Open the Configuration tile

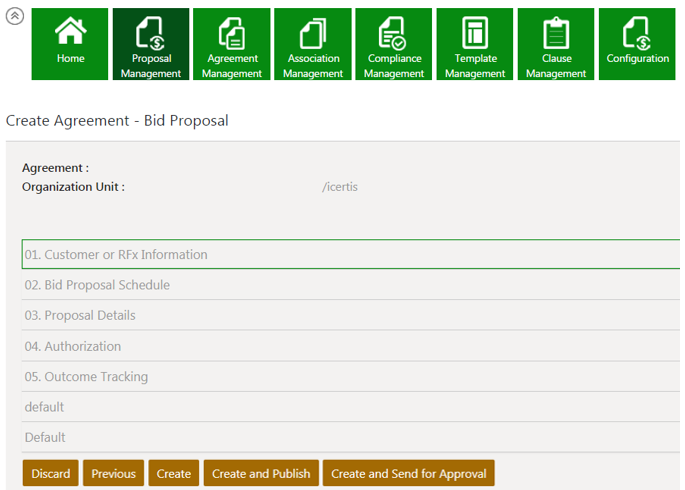pyautogui.click(x=637, y=44)
